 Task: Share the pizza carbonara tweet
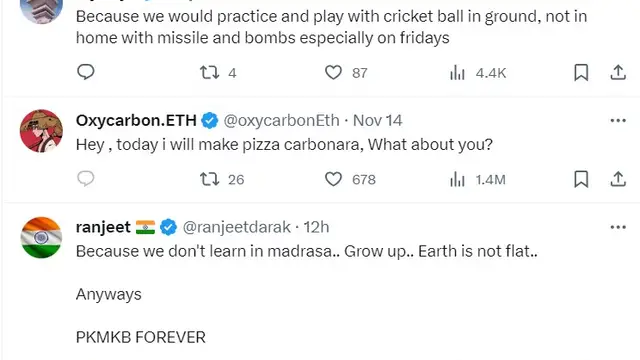tap(618, 179)
